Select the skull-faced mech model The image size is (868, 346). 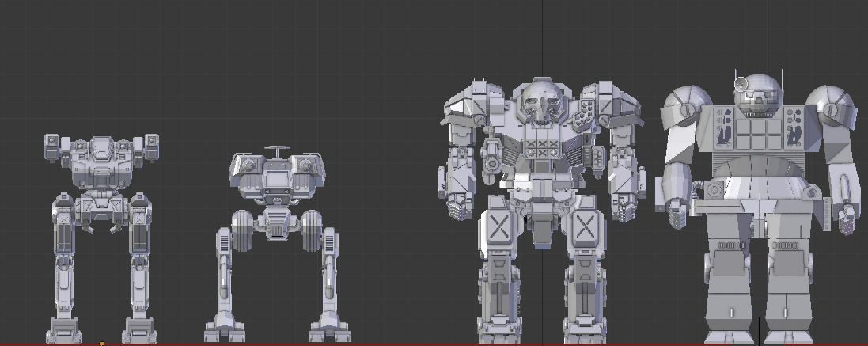tap(542, 211)
